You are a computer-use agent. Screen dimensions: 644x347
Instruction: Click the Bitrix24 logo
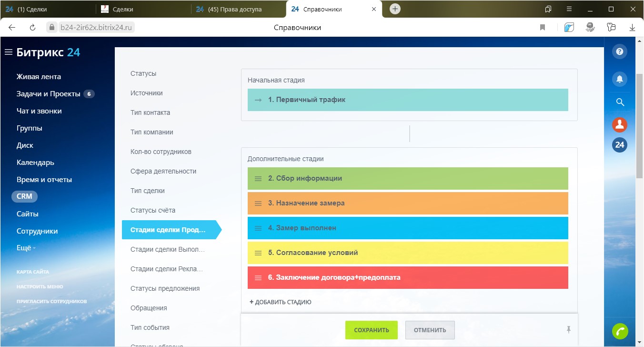tap(48, 52)
